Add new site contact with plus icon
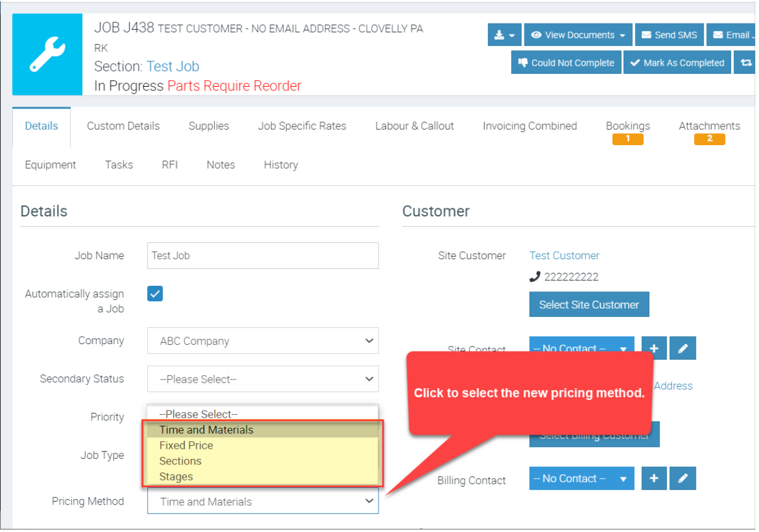 653,348
